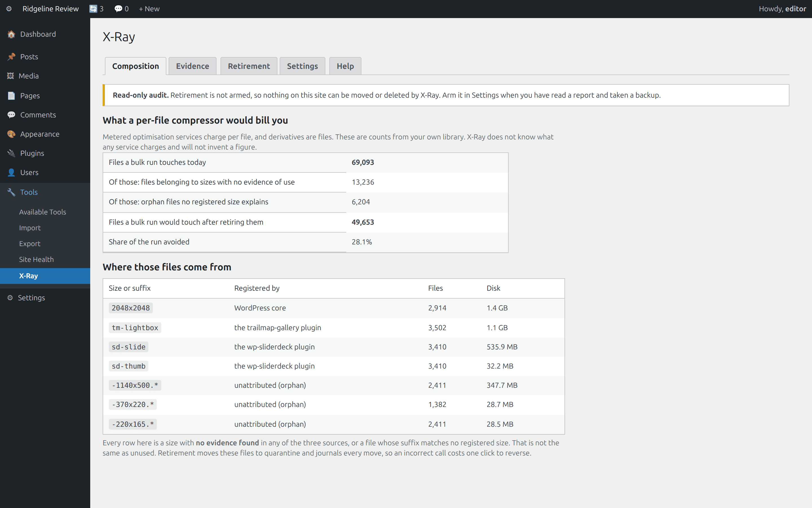The image size is (812, 508).
Task: Go to the Media menu label
Action: point(29,76)
